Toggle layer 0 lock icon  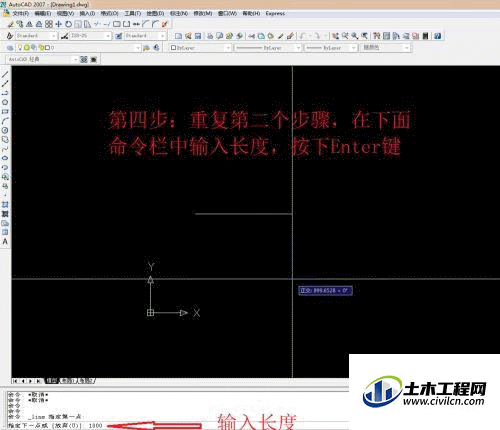41,47
